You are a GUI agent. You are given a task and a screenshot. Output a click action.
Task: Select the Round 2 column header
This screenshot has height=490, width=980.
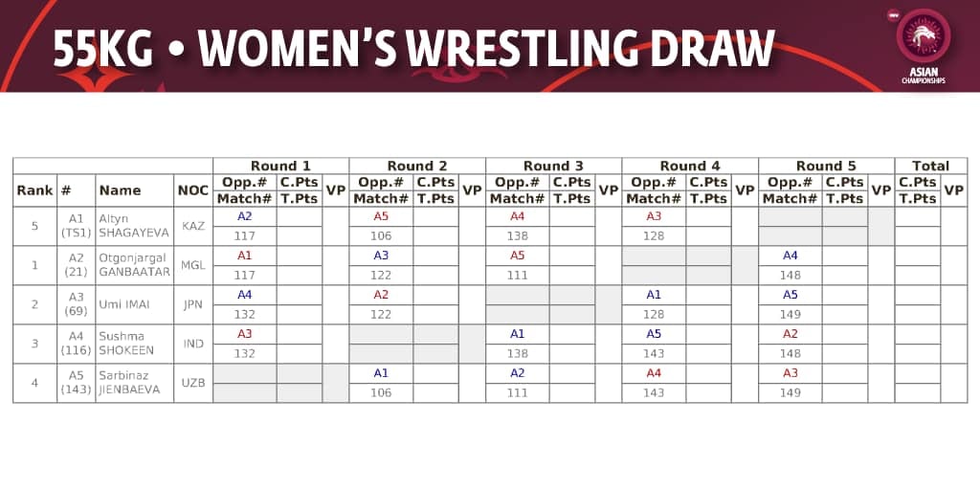coord(417,166)
